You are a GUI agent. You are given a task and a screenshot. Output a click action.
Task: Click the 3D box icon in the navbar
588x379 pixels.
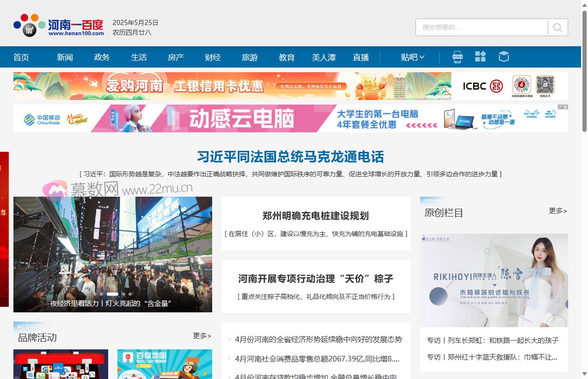pyautogui.click(x=504, y=56)
